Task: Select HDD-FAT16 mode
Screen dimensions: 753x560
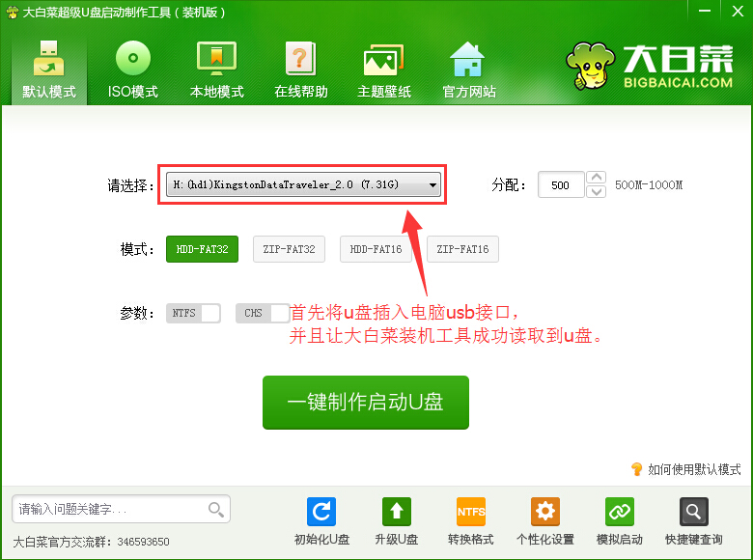Action: tap(376, 249)
